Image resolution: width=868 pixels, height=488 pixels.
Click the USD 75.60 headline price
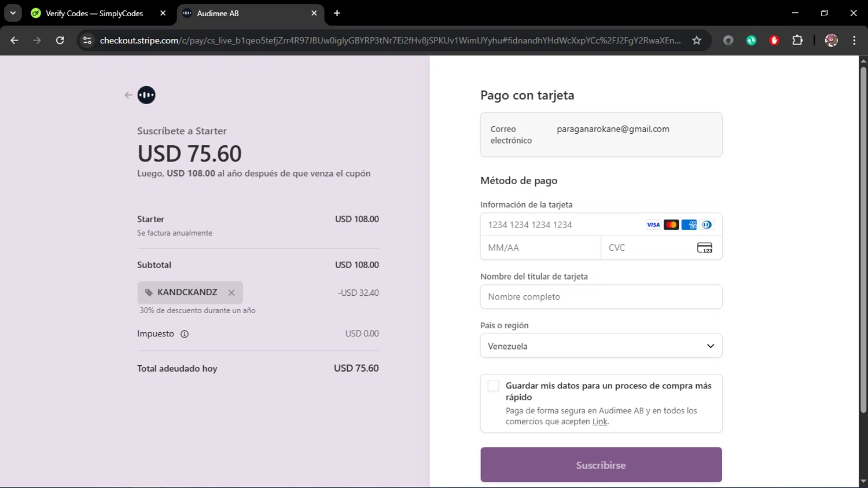189,153
